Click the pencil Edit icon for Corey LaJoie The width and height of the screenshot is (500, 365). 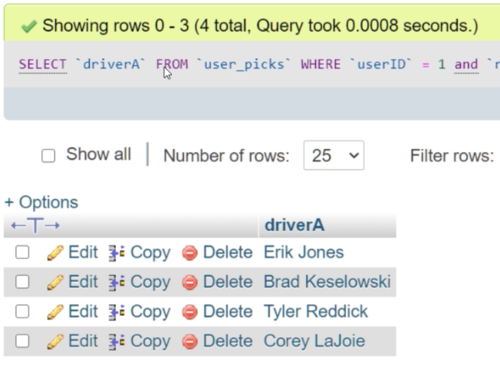(x=55, y=342)
